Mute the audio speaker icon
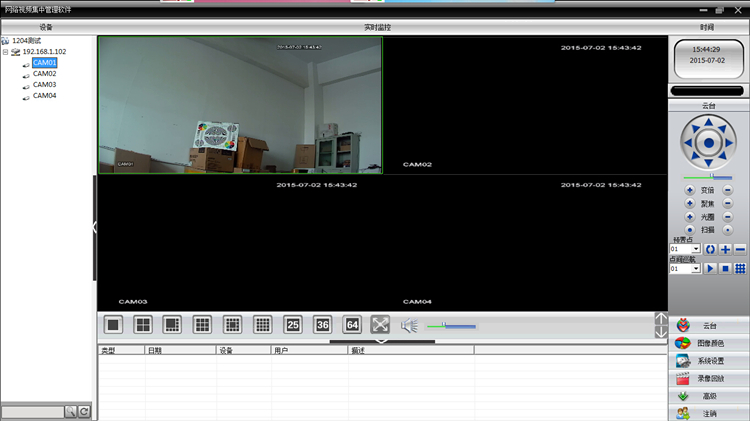Image resolution: width=750 pixels, height=421 pixels. tap(408, 324)
